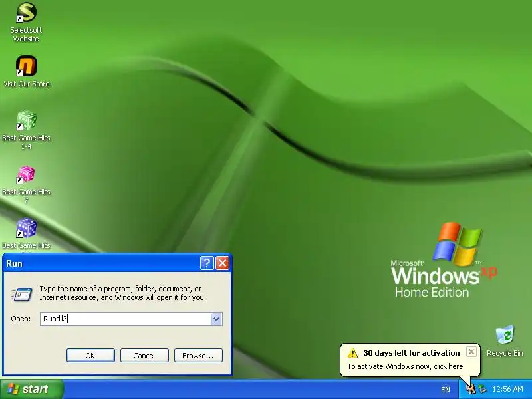Open the Browse... file picker
The height and width of the screenshot is (399, 532).
pyautogui.click(x=198, y=356)
